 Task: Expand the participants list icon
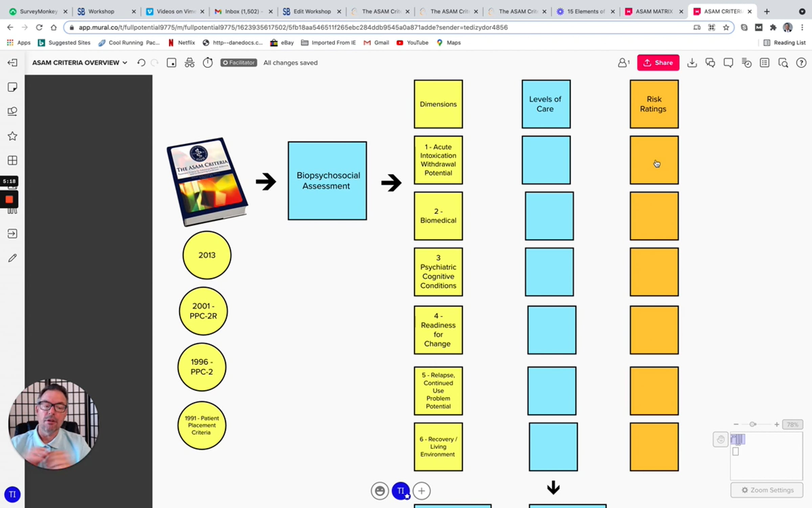tap(623, 63)
